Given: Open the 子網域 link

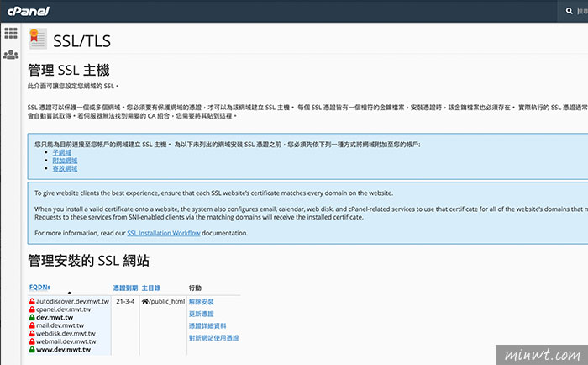Looking at the screenshot, I should pos(62,152).
